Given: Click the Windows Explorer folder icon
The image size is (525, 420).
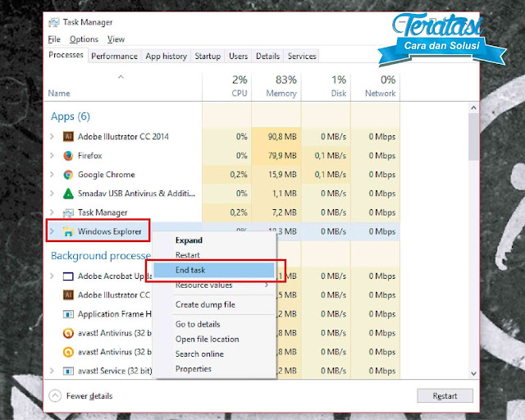Looking at the screenshot, I should tap(68, 231).
